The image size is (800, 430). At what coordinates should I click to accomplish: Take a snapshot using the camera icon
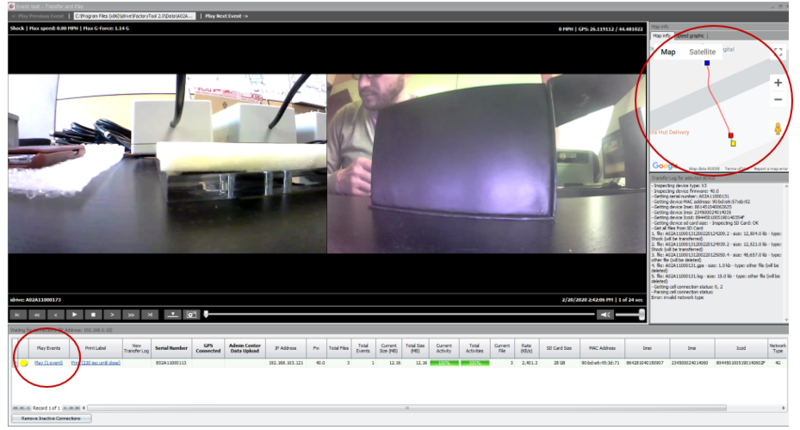click(192, 315)
